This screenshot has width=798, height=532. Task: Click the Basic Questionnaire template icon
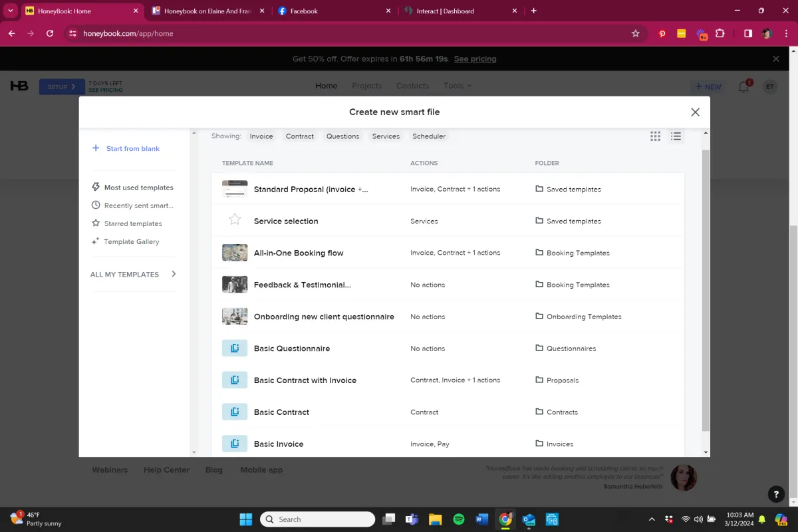pos(235,348)
